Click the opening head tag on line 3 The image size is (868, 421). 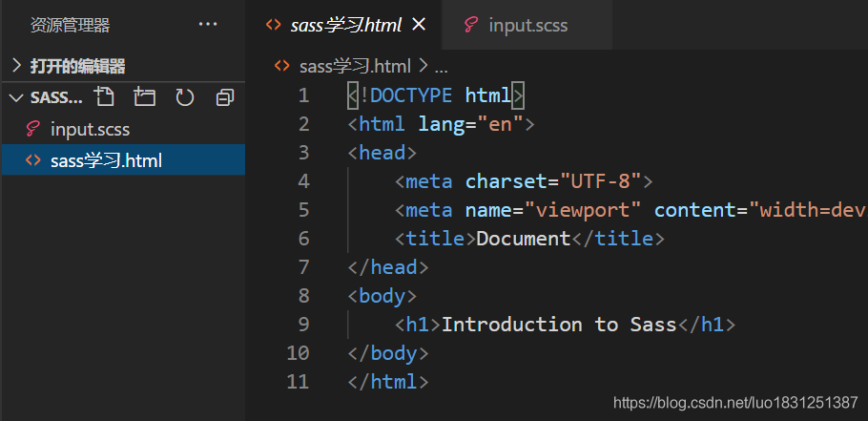point(382,153)
